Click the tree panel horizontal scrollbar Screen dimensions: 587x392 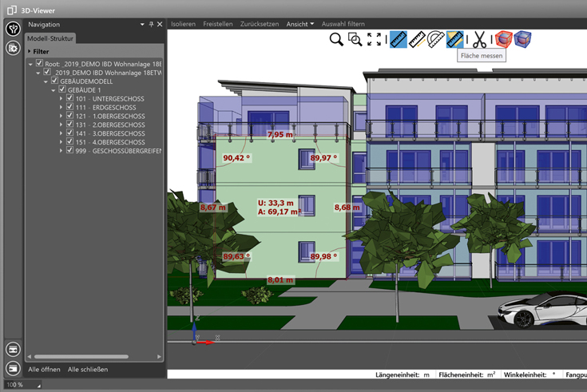(81, 357)
